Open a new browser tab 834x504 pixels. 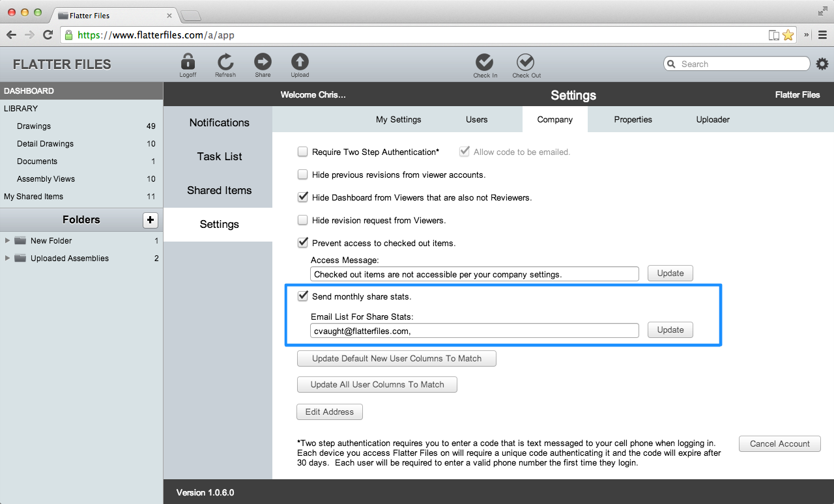tap(191, 16)
